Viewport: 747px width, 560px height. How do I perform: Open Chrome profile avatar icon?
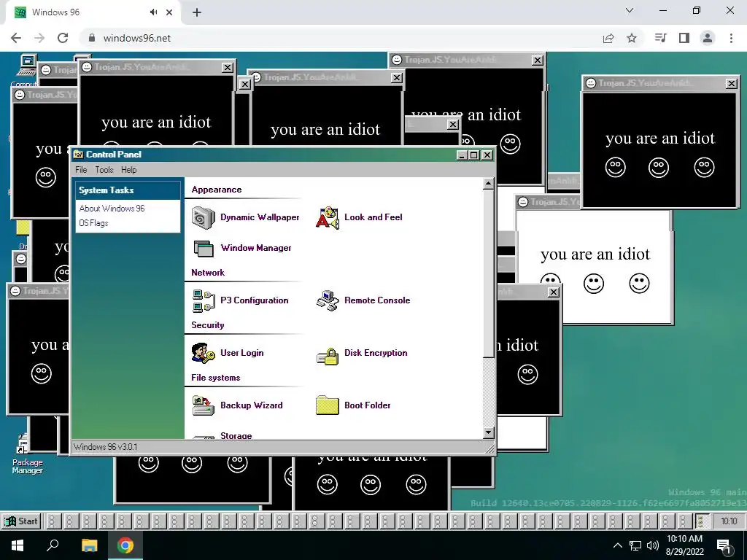click(708, 38)
